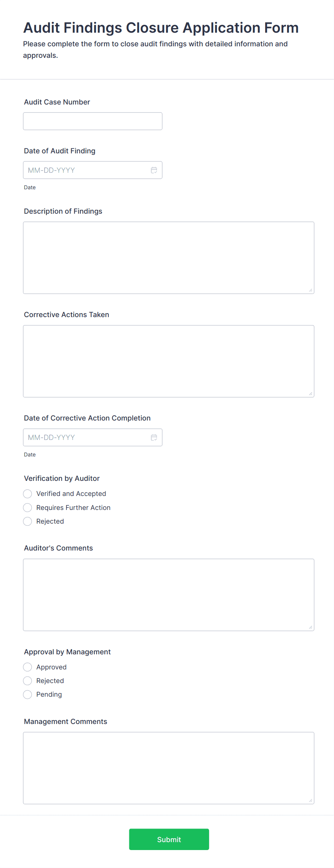334x868 pixels.
Task: Click into Auditor's Comments text area
Action: 168,595
